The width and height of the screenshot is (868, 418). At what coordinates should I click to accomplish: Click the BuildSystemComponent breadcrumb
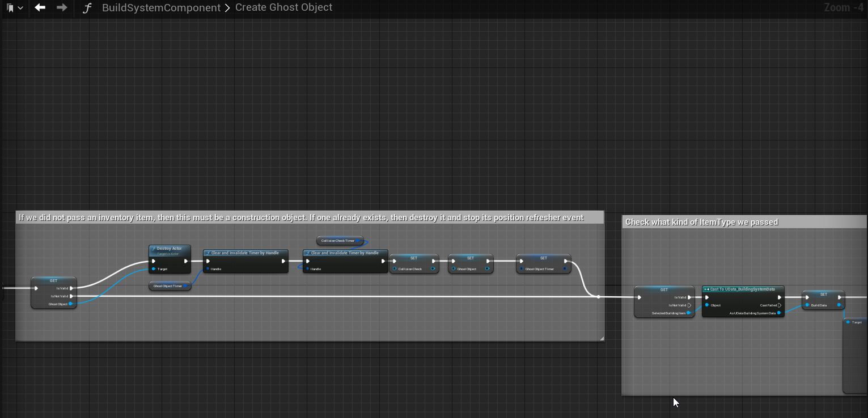(x=161, y=8)
